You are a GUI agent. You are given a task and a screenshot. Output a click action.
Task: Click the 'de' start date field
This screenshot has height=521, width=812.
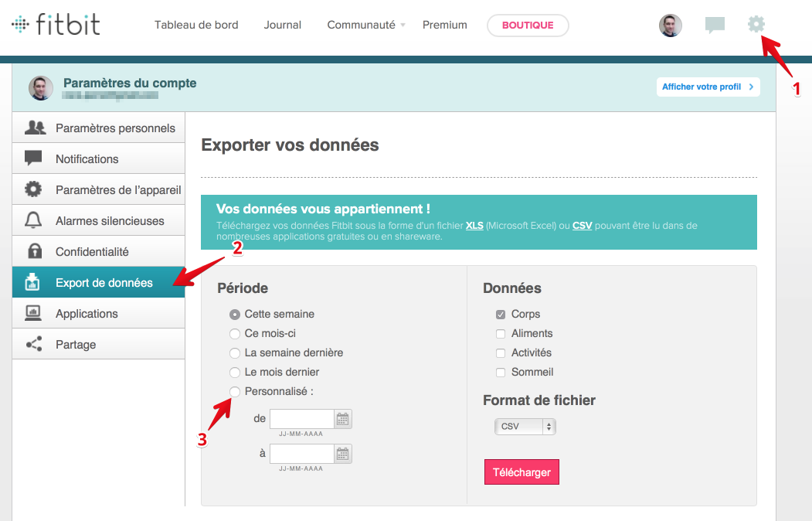coord(301,419)
